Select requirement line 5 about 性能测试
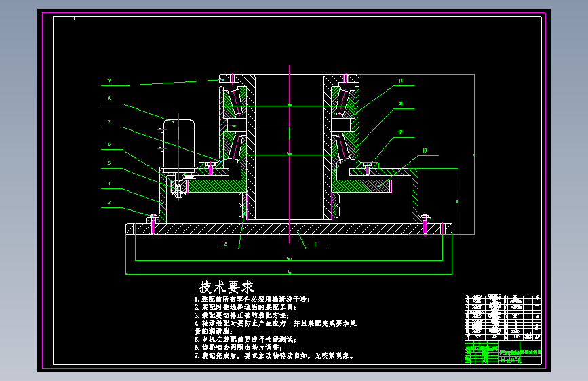Screen dimensions: 588x381 click(246, 340)
